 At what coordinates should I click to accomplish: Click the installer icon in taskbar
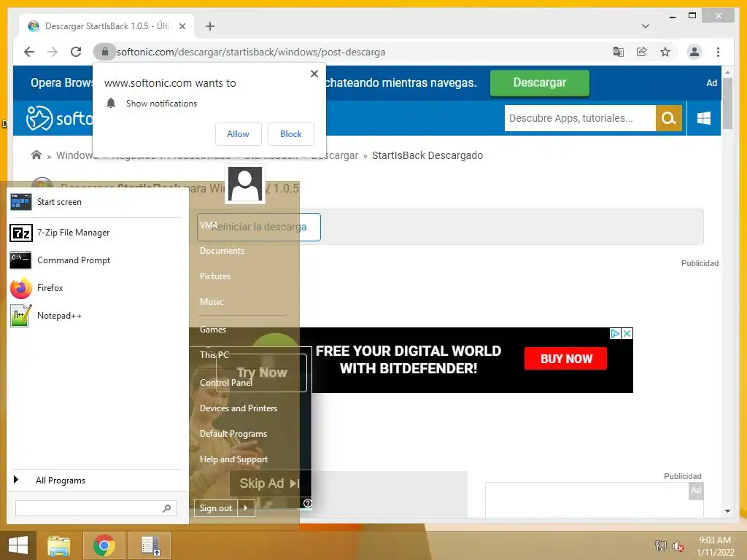click(x=150, y=545)
